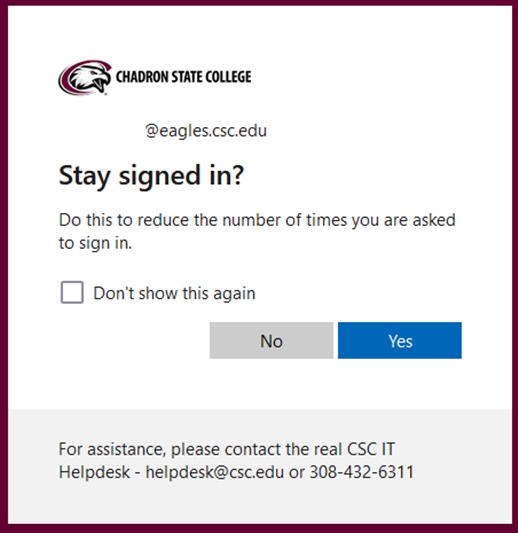This screenshot has width=518, height=533.
Task: Click the blank space left of the email domain
Action: (x=101, y=131)
